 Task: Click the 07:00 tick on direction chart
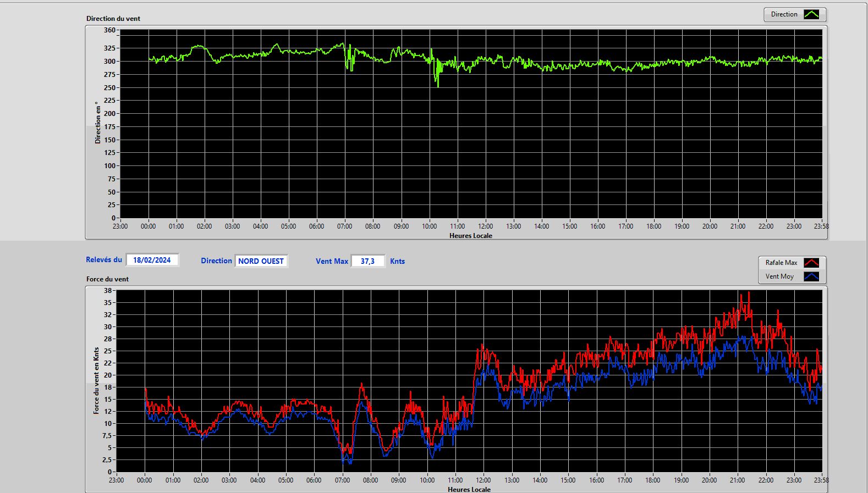tap(345, 226)
